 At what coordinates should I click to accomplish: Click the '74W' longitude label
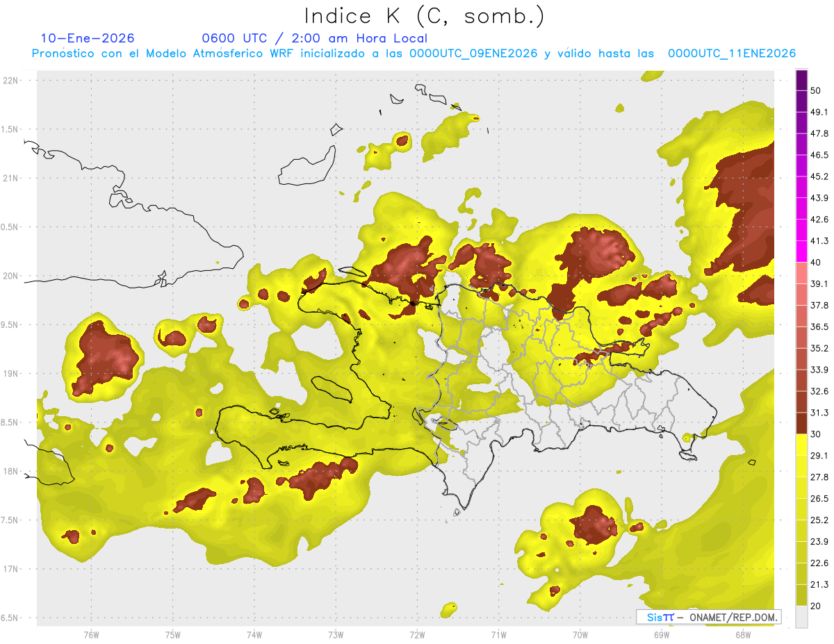[x=254, y=635]
